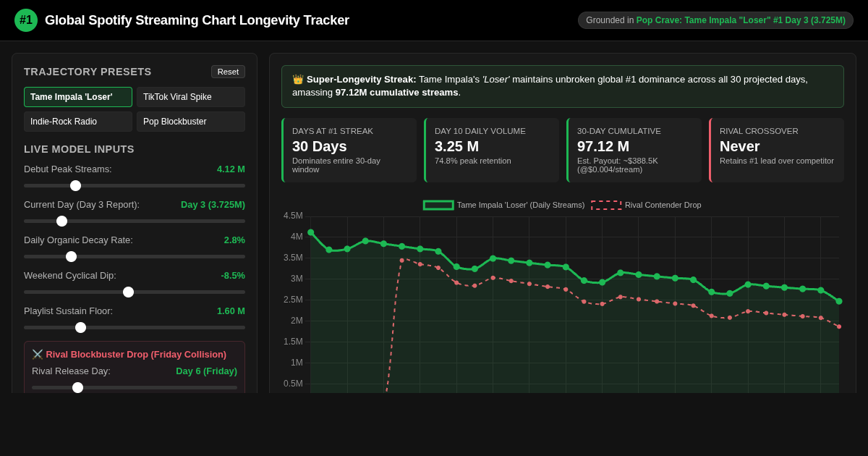This screenshot has height=456, width=868.
Task: Click the 30-Day Cumulative card
Action: [634, 150]
